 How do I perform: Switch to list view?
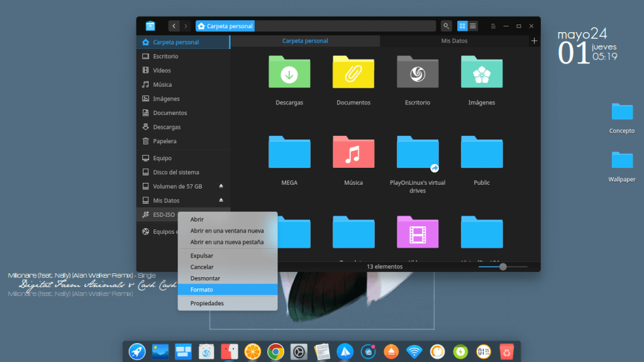(473, 26)
